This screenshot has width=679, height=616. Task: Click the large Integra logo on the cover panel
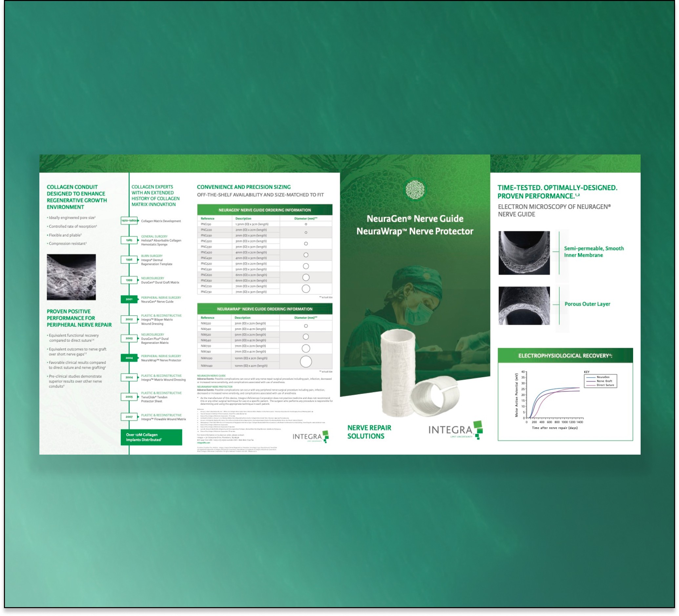click(x=455, y=430)
